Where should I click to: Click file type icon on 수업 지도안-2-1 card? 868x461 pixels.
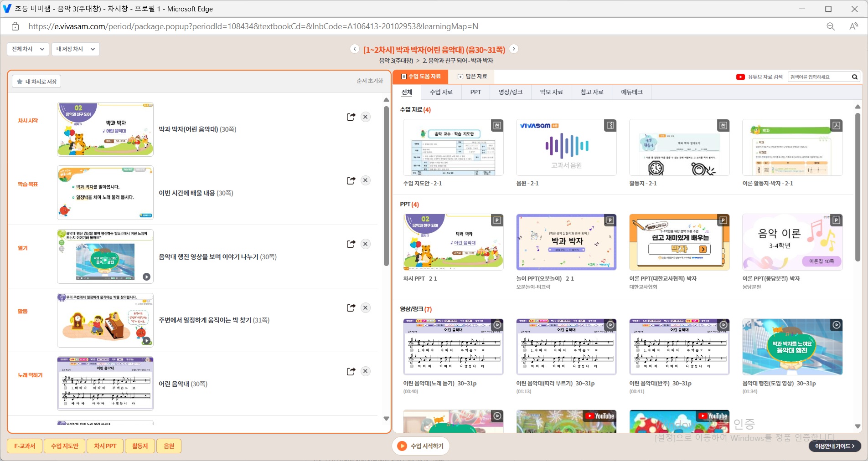click(497, 125)
